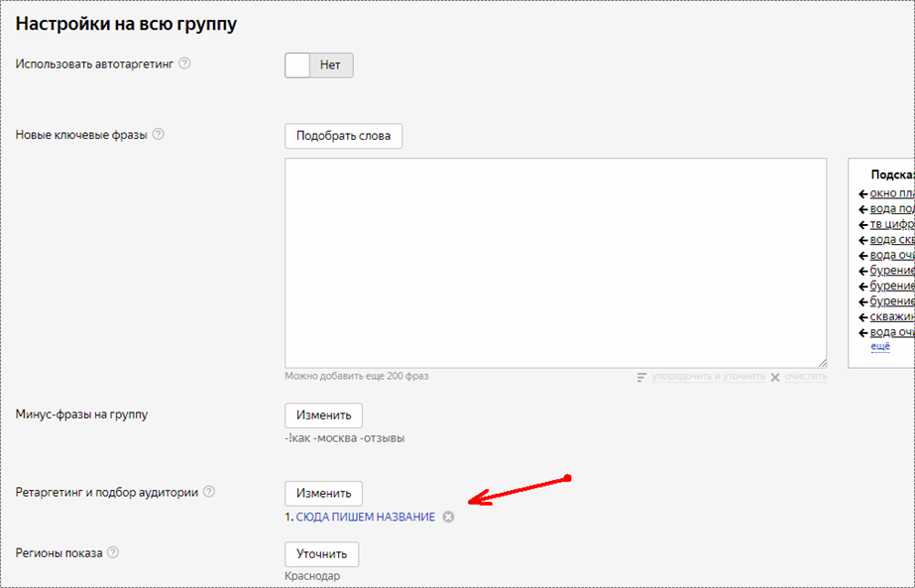This screenshot has width=915, height=588.
Task: Click the 'упорядочить и уточнить' link
Action: pos(709,377)
